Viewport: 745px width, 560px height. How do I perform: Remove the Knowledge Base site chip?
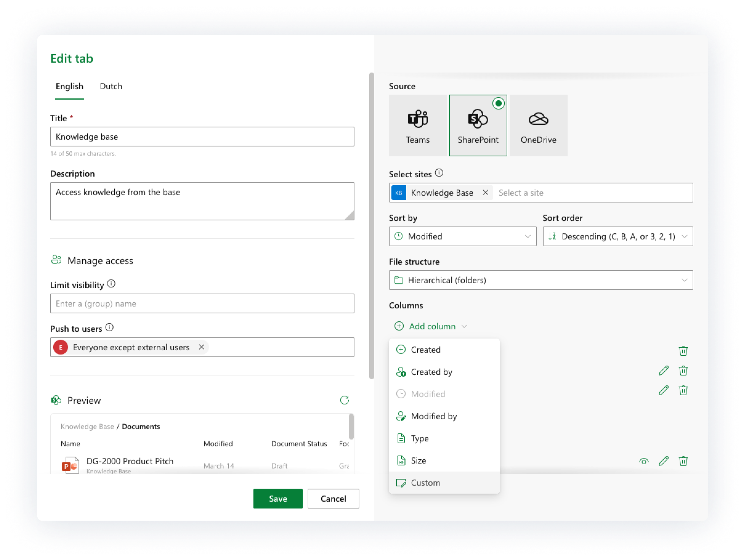(x=485, y=193)
